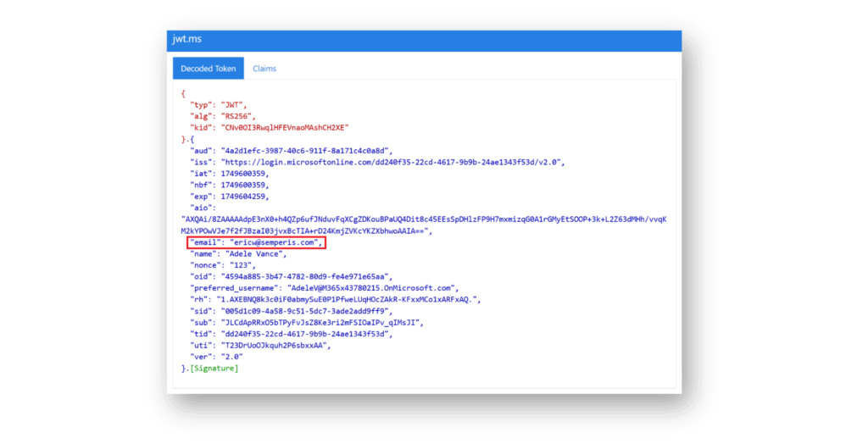Click the name value Adele Vance
The image size is (868, 444).
254,254
